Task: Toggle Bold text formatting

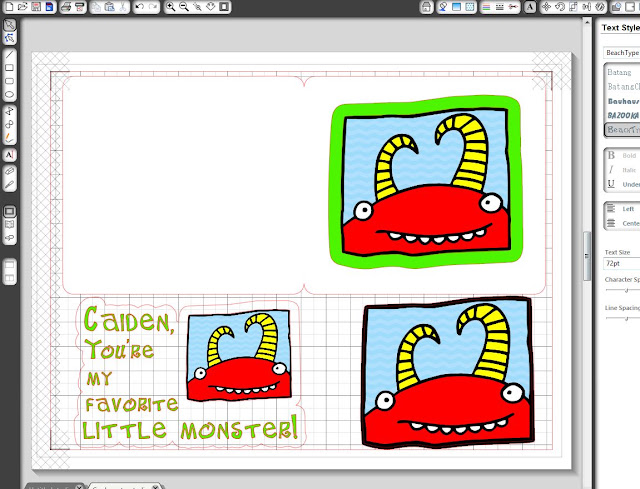Action: 622,156
